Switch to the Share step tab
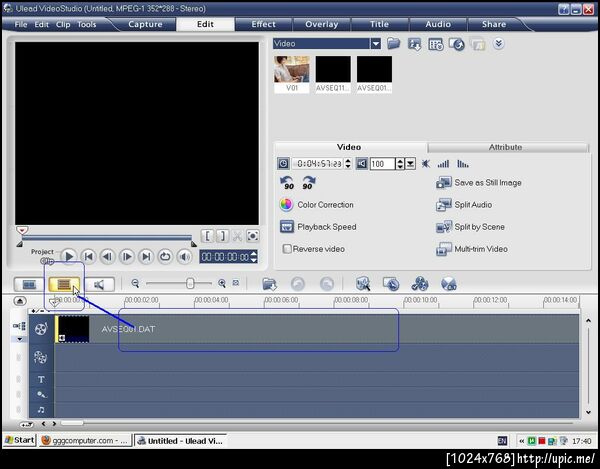 pos(494,24)
